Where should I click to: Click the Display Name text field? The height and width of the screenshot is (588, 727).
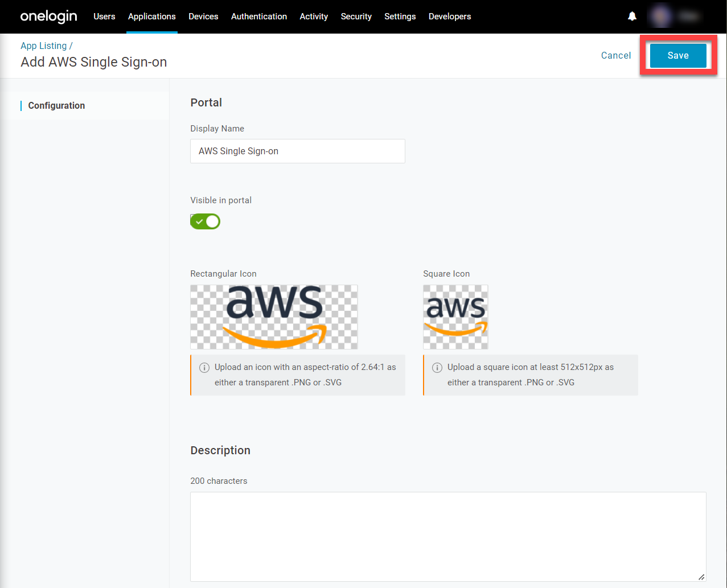297,151
